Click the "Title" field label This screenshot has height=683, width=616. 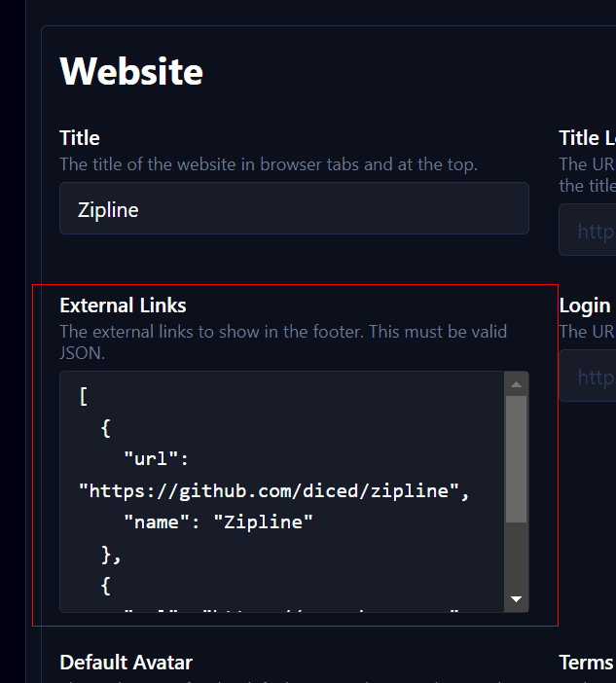80,138
